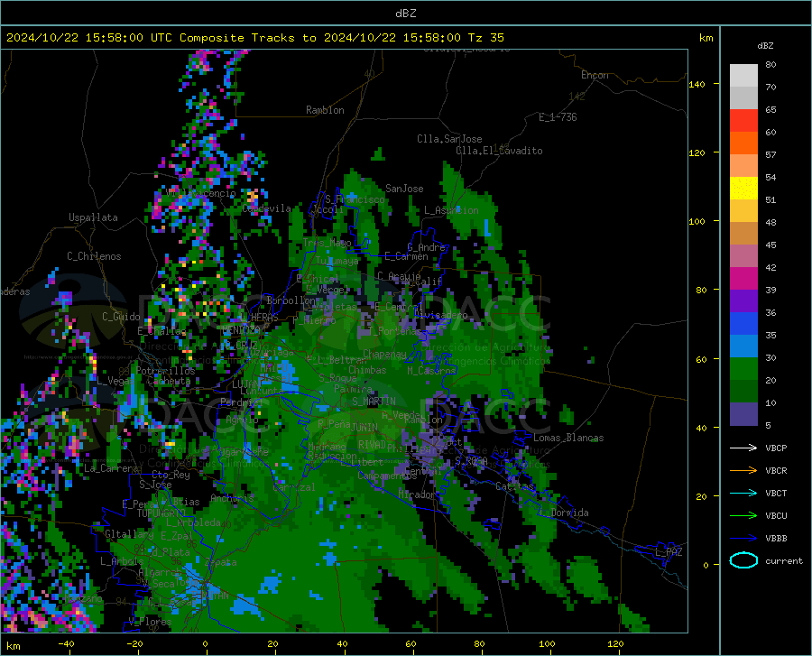Click the 'C_Chilenos' map label
This screenshot has height=656, width=812.
(94, 256)
